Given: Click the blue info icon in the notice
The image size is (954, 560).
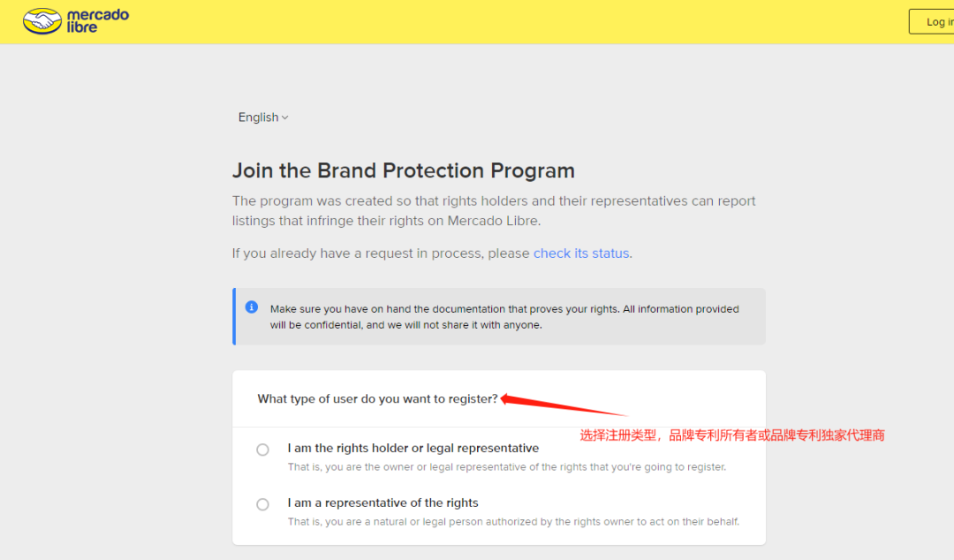Looking at the screenshot, I should click(252, 307).
